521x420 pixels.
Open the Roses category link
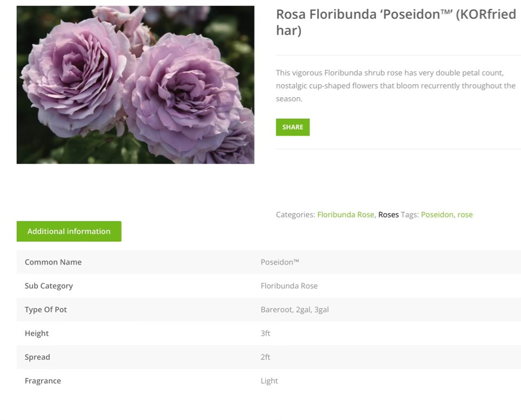pos(388,214)
